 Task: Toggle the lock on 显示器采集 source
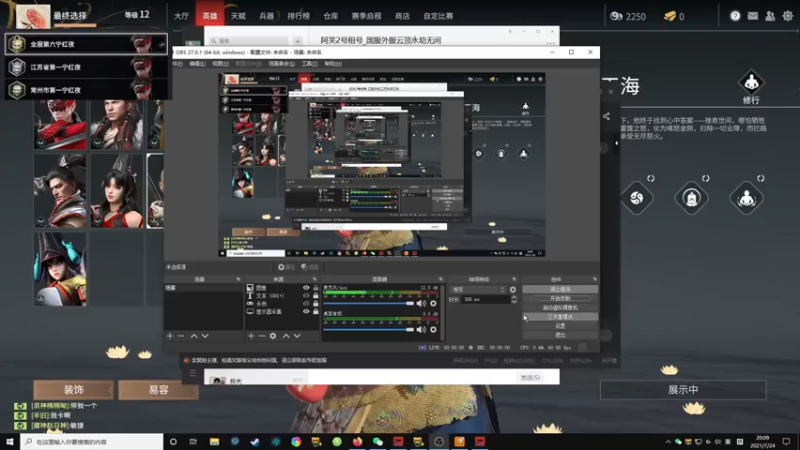point(315,311)
